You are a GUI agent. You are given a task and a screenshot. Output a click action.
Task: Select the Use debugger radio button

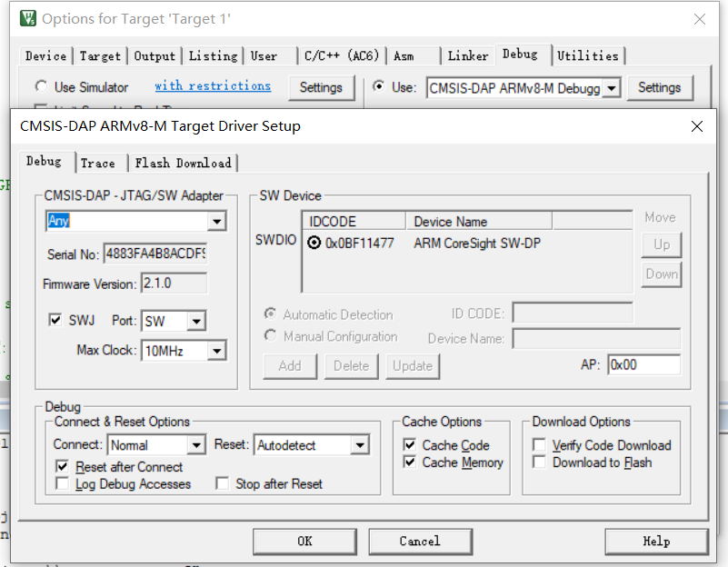click(379, 86)
